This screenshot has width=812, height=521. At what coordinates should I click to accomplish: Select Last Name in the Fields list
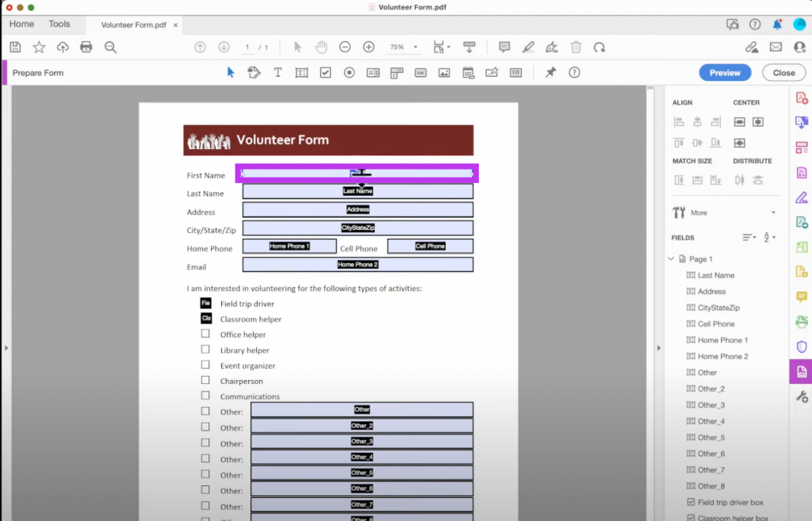(x=718, y=274)
